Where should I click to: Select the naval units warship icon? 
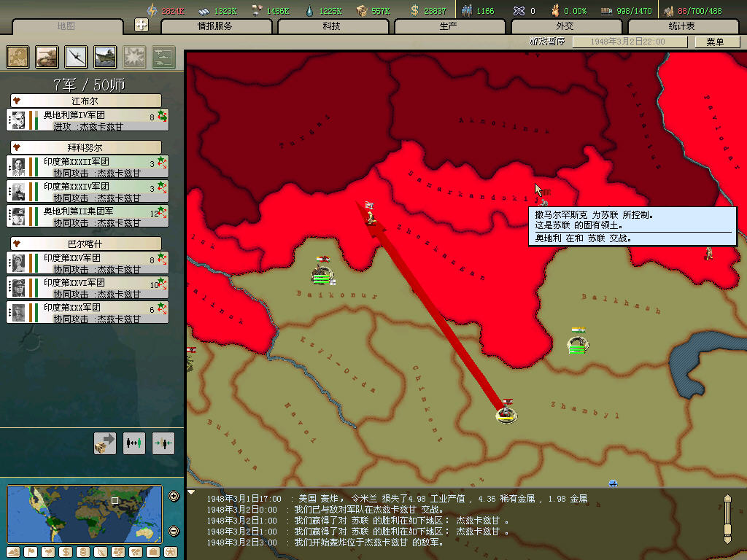click(105, 57)
